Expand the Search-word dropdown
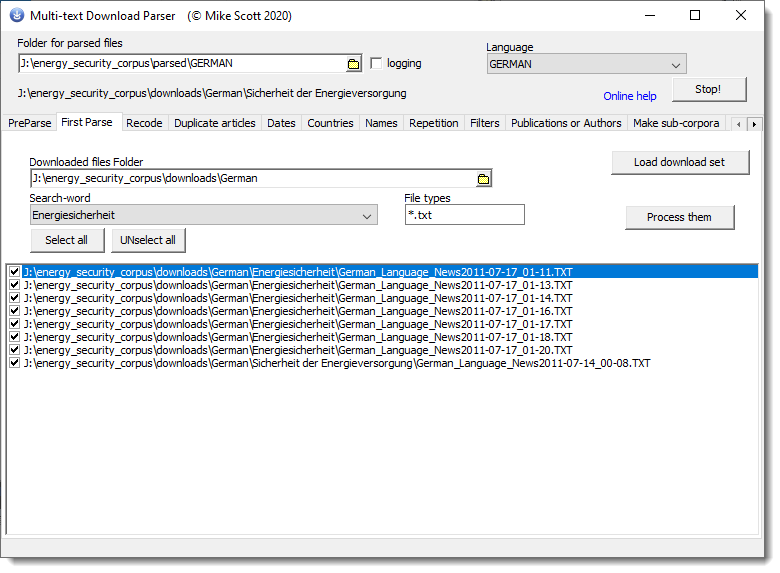 pyautogui.click(x=367, y=215)
